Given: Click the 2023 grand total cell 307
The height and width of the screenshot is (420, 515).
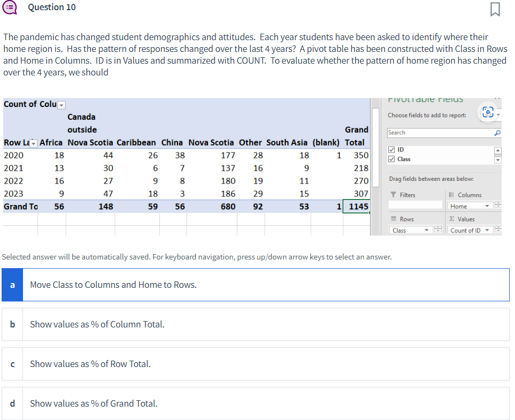Looking at the screenshot, I should 361,194.
